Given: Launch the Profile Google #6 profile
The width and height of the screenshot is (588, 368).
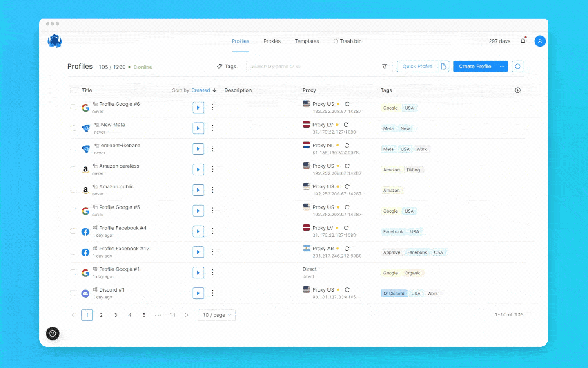Looking at the screenshot, I should click(x=198, y=107).
